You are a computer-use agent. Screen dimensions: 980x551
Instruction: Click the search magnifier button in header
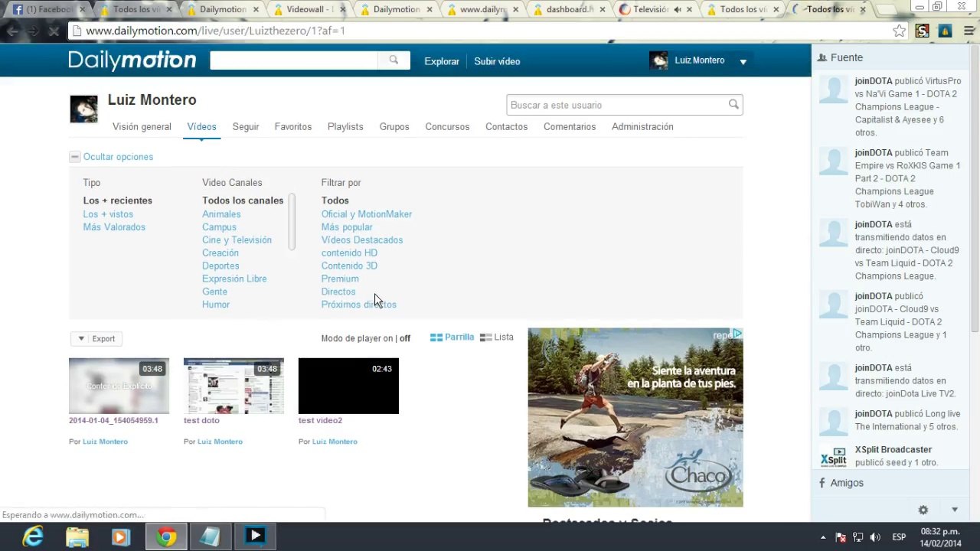pyautogui.click(x=394, y=60)
